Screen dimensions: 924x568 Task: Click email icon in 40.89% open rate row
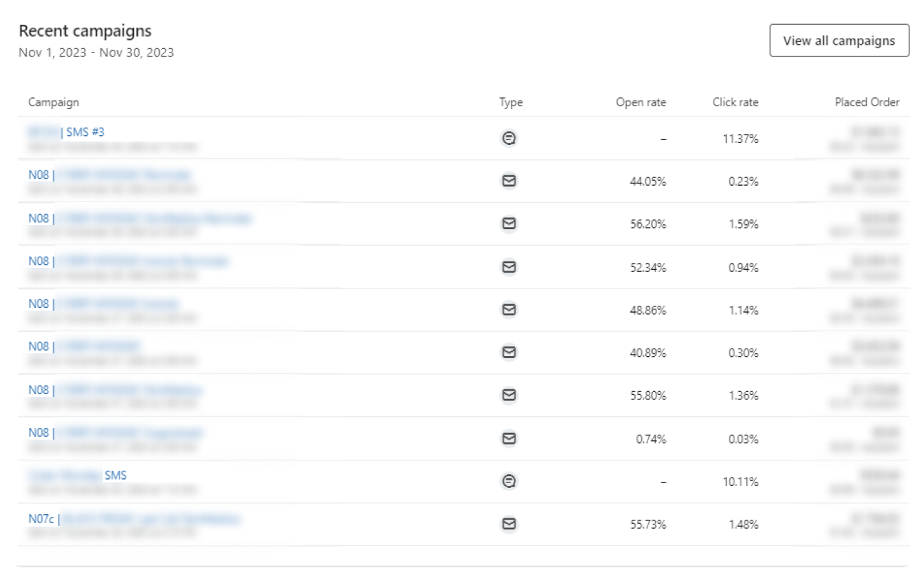tap(509, 353)
